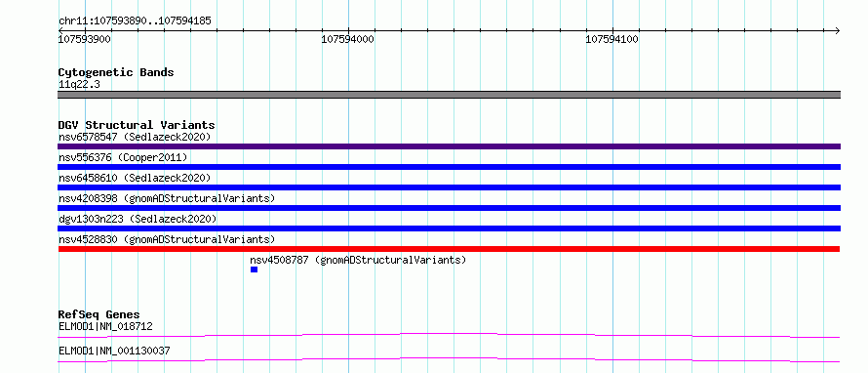Open nsv6458610 (Sedlazeck2020) variant label

click(135, 178)
